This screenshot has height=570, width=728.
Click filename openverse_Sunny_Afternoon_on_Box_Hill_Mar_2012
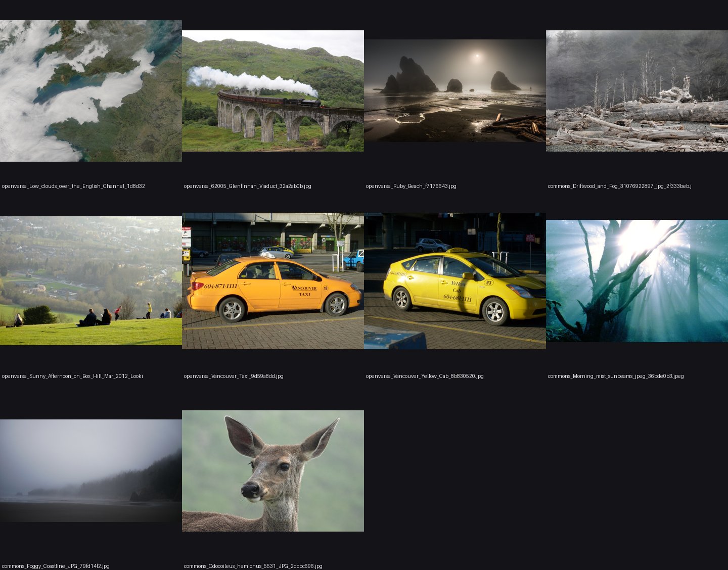pyautogui.click(x=72, y=376)
